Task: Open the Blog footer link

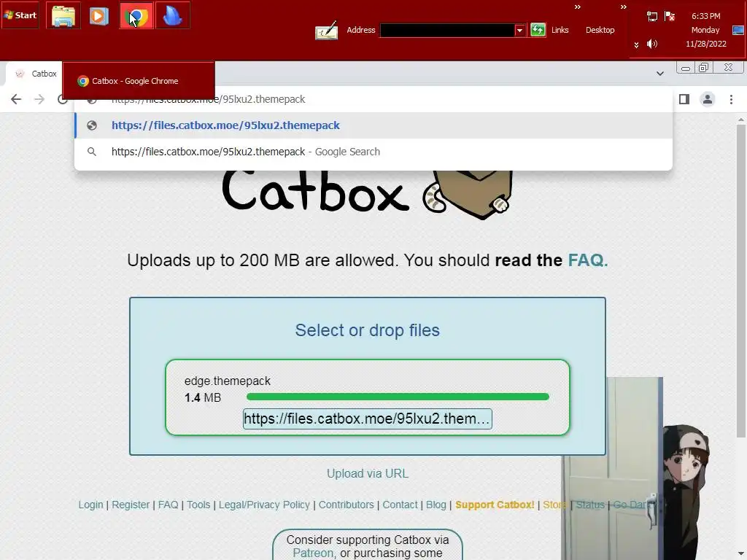Action: pos(436,505)
